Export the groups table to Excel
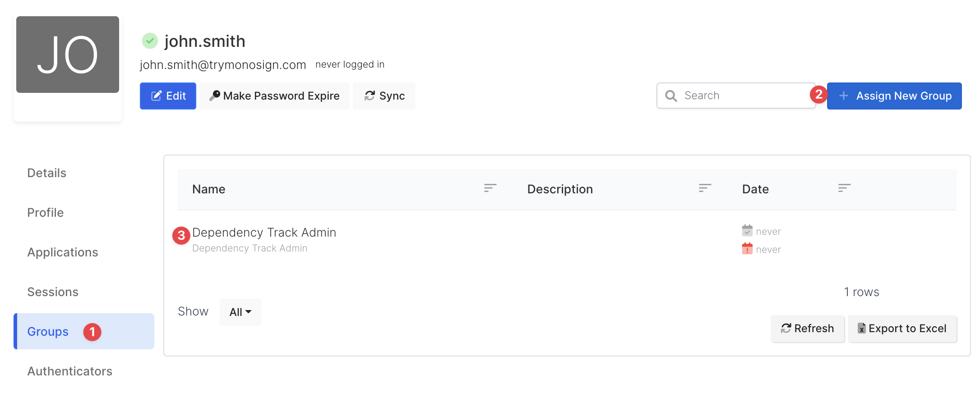This screenshot has height=393, width=980. point(902,329)
